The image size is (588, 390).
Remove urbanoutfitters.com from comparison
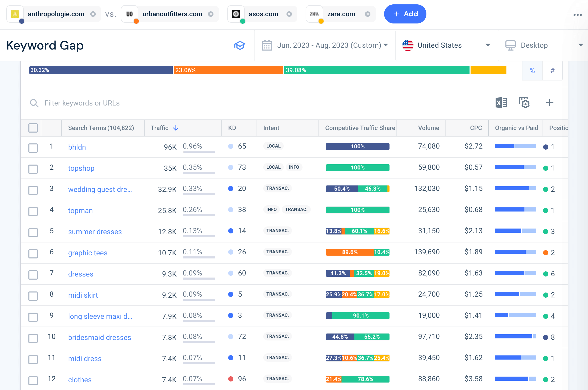211,14
